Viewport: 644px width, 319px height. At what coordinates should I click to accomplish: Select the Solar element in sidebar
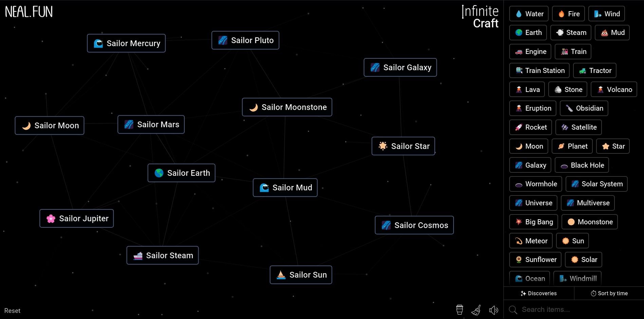click(x=584, y=260)
